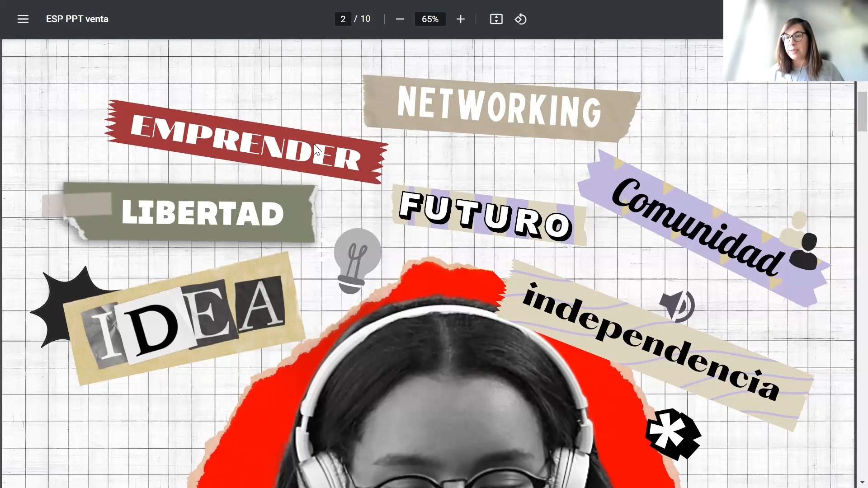
Task: Click the zoom out minus icon
Action: 400,19
